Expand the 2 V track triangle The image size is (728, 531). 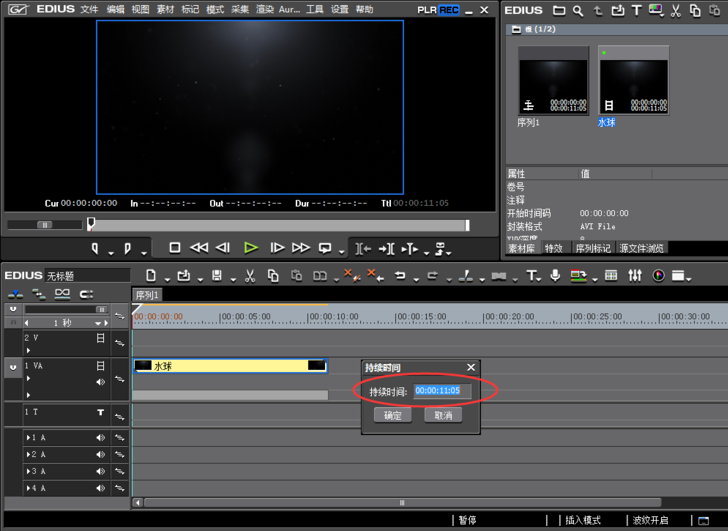click(28, 351)
